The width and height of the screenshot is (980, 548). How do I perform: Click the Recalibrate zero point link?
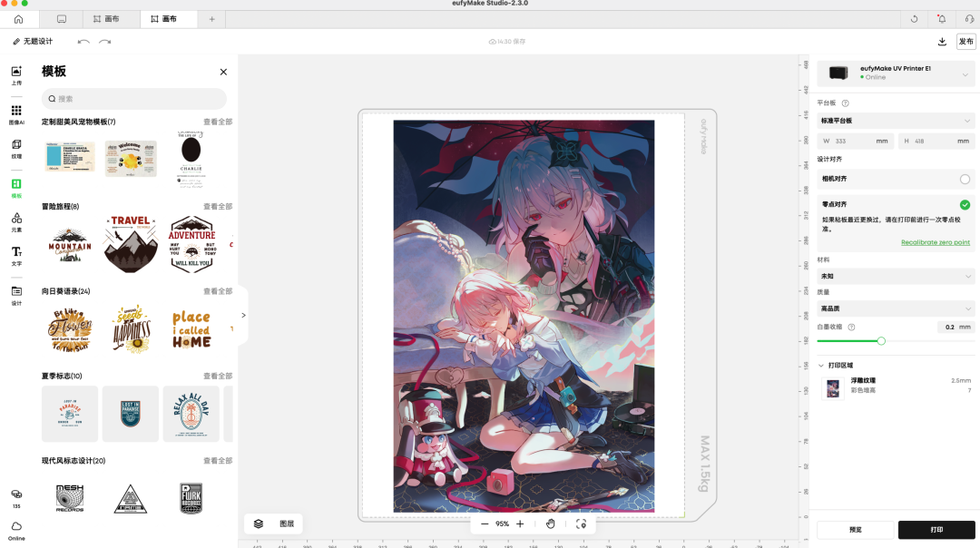coord(935,242)
